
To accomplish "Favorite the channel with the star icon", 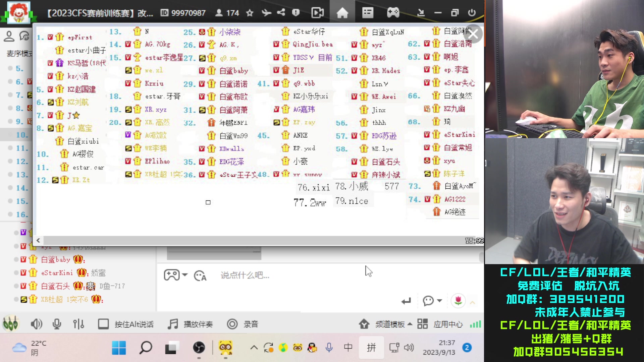I will click(x=250, y=13).
